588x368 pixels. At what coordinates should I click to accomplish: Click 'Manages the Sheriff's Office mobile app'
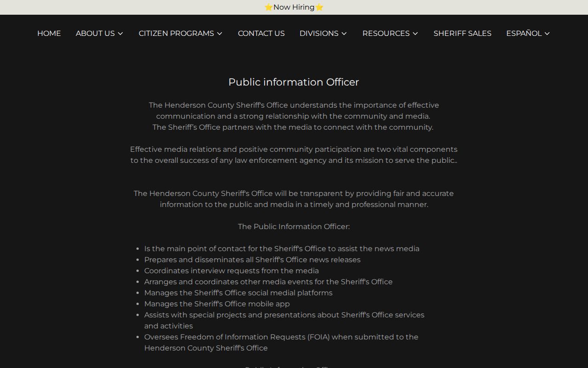point(217,304)
